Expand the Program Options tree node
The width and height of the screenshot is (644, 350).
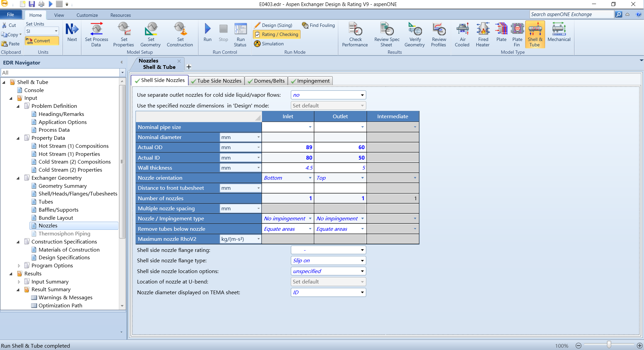click(19, 266)
